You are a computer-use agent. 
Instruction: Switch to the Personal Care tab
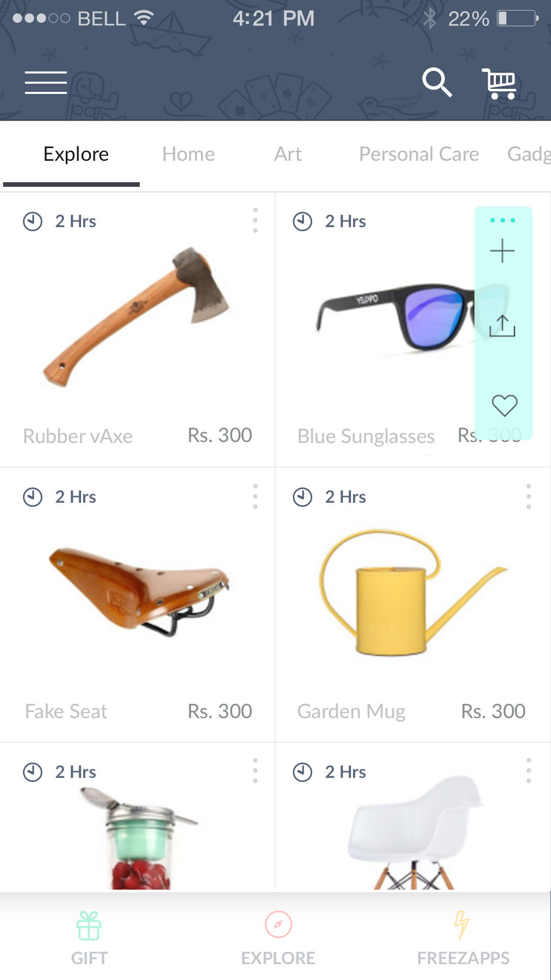point(419,154)
